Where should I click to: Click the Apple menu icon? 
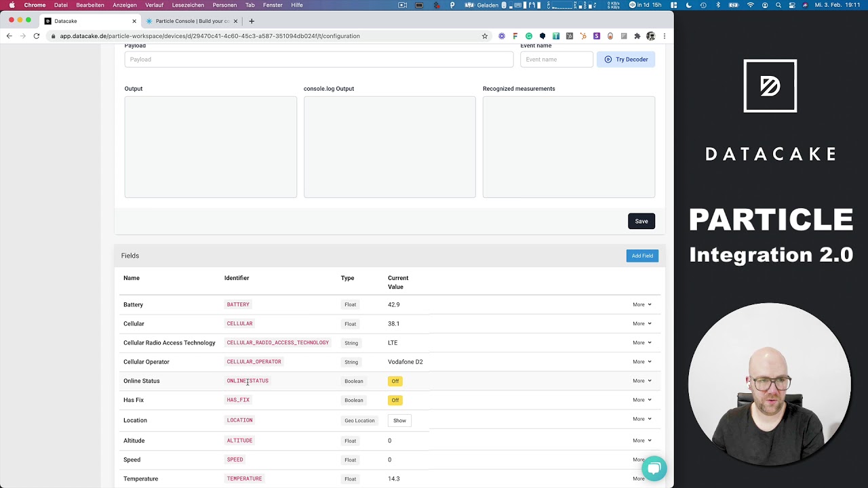[12, 5]
